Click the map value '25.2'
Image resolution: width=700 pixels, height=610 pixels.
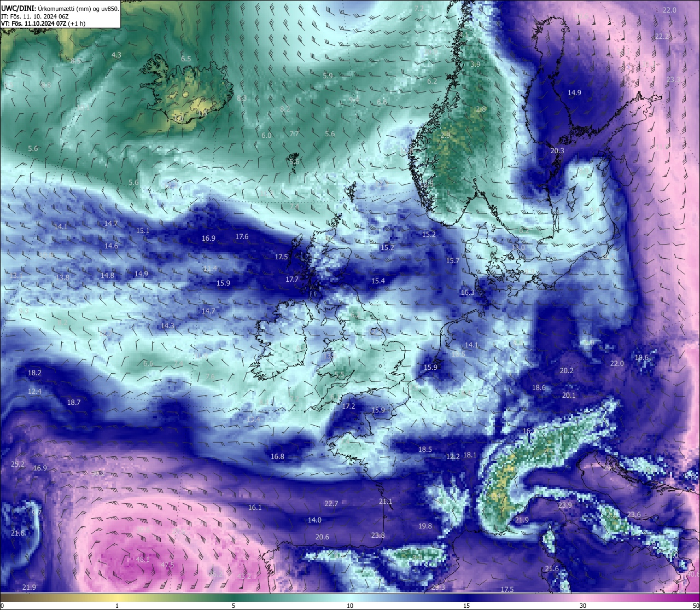18,464
